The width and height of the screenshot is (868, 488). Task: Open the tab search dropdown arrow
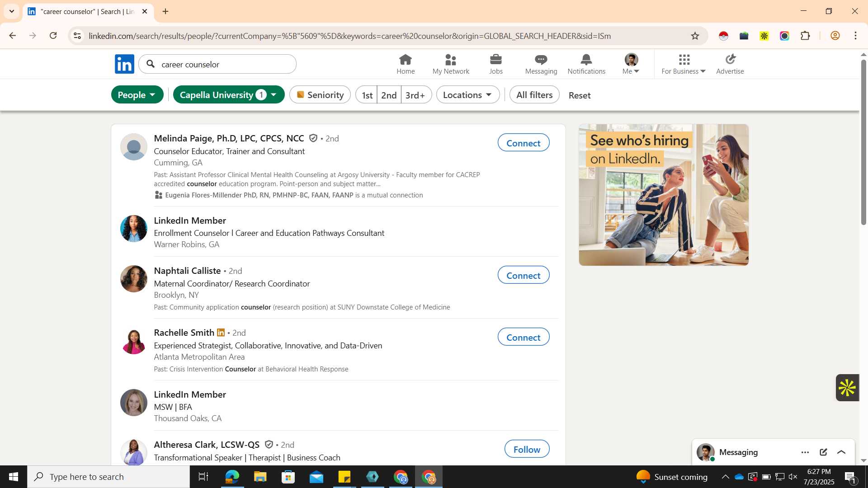(x=12, y=11)
